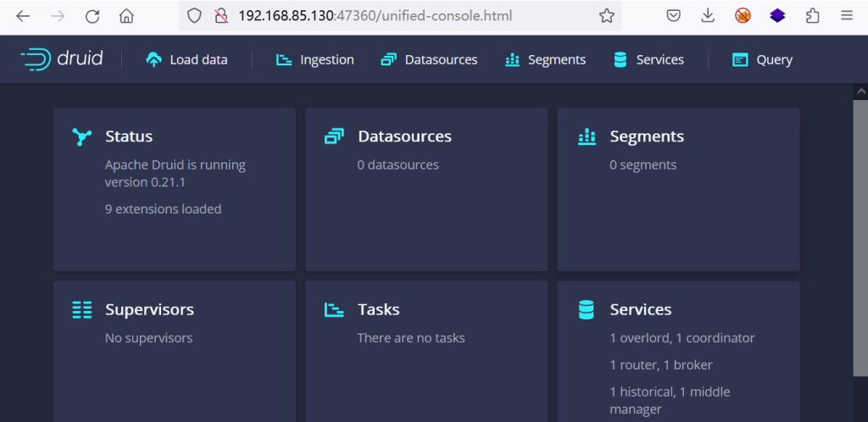The width and height of the screenshot is (868, 422).
Task: Click 'Apache Druid is running' text
Action: (x=175, y=165)
